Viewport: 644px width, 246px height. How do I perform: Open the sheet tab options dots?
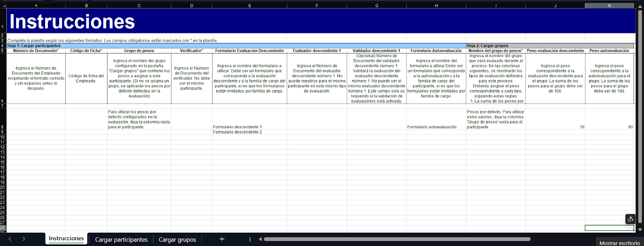click(x=250, y=239)
